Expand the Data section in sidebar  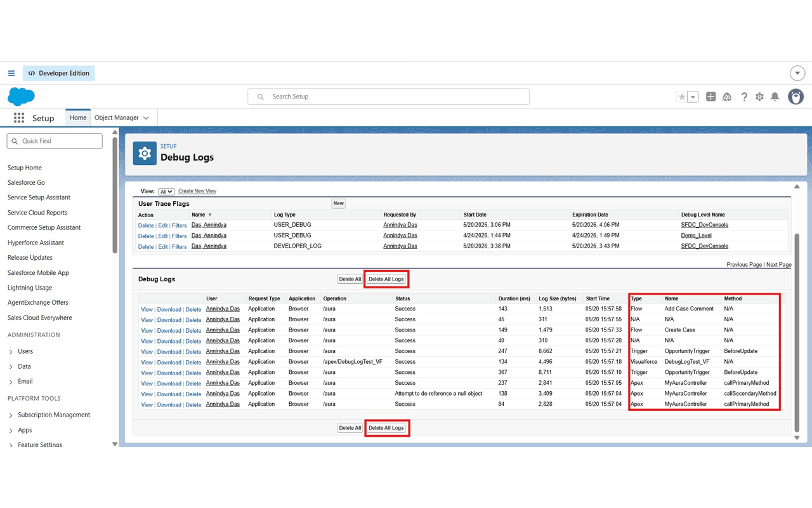[x=11, y=366]
